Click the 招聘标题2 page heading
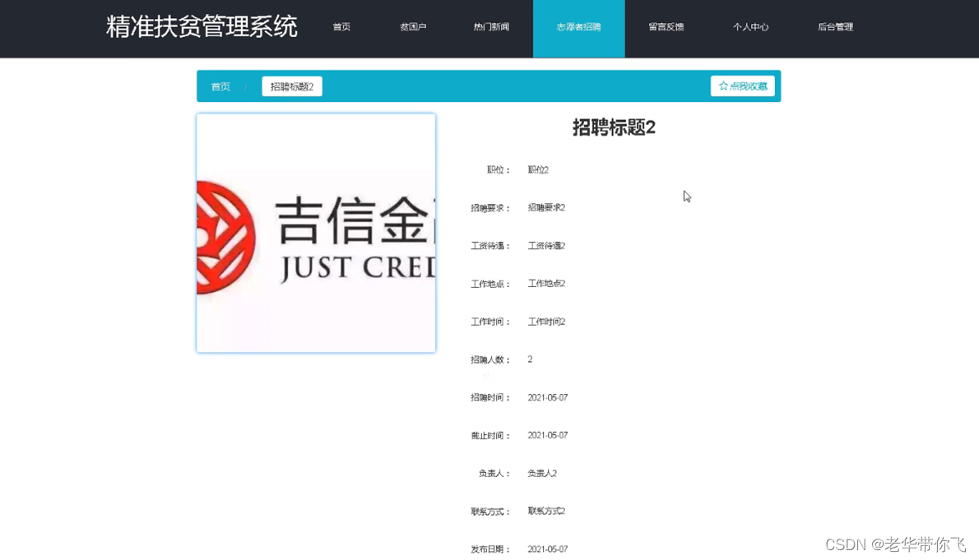The height and width of the screenshot is (560, 979). coord(614,128)
